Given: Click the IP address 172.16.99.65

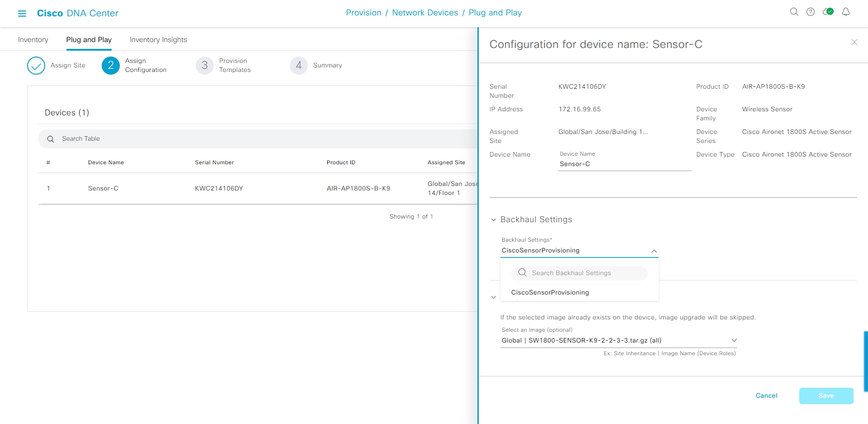Looking at the screenshot, I should (580, 109).
